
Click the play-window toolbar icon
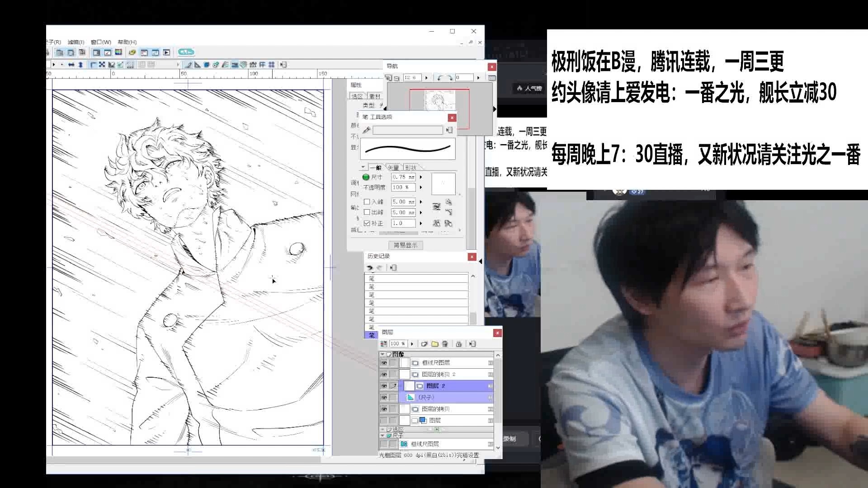coord(166,52)
